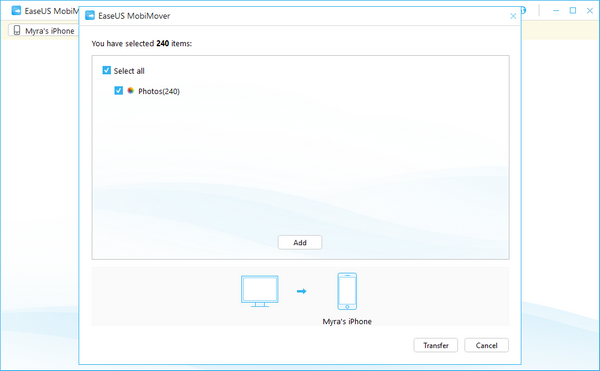This screenshot has height=371, width=600.
Task: Uncheck the Photos(240) checkbox
Action: 119,91
